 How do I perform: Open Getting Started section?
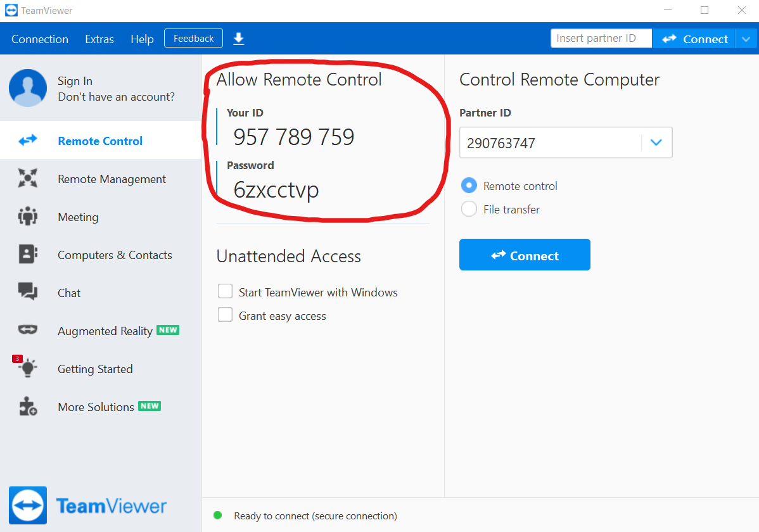coord(101,369)
